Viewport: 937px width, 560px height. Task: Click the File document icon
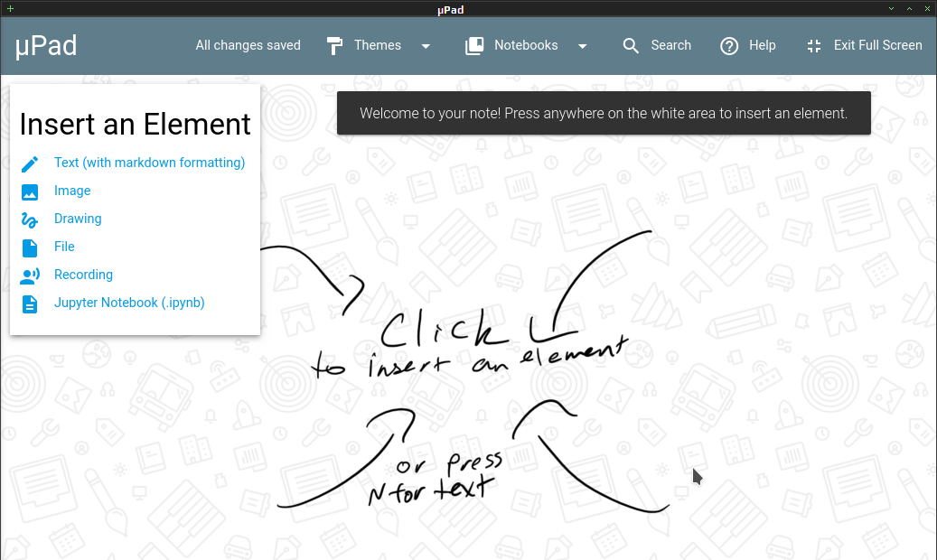[x=30, y=248]
